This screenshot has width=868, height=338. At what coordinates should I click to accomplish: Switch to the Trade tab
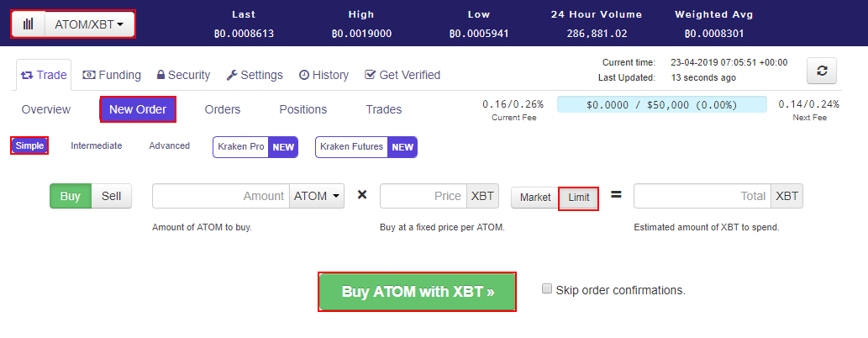point(43,75)
